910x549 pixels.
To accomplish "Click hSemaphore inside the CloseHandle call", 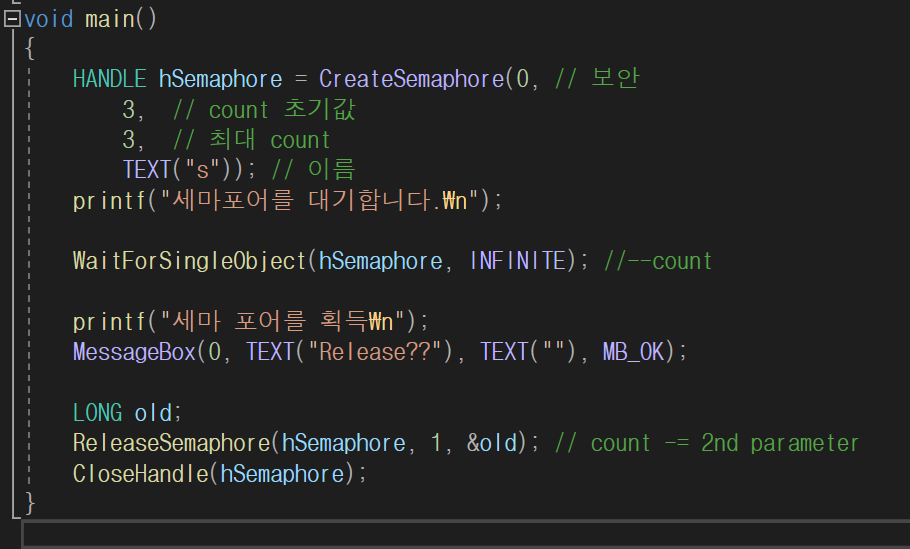I will (282, 474).
